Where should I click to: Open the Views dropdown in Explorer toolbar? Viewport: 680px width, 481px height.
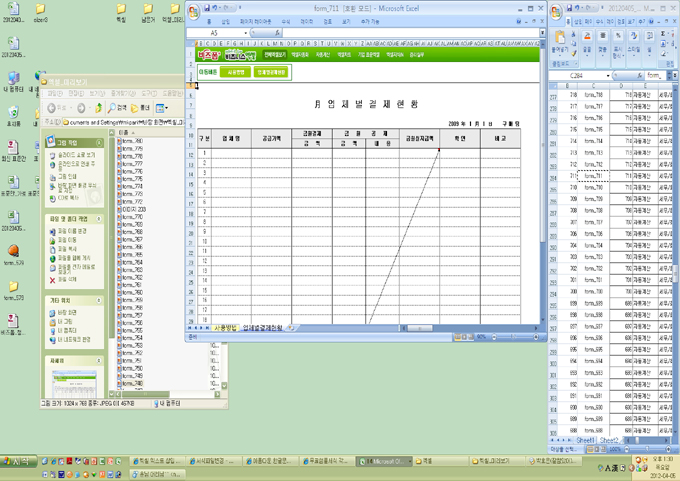point(164,107)
